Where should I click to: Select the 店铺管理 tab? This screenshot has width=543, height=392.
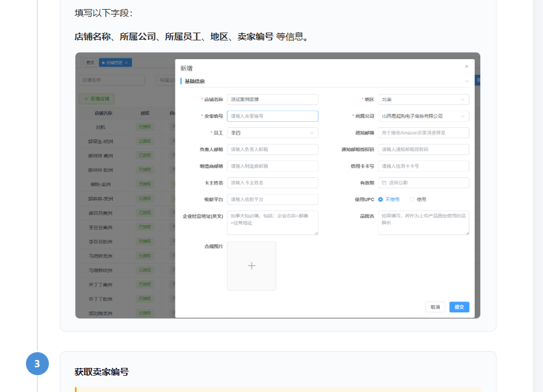pyautogui.click(x=114, y=63)
